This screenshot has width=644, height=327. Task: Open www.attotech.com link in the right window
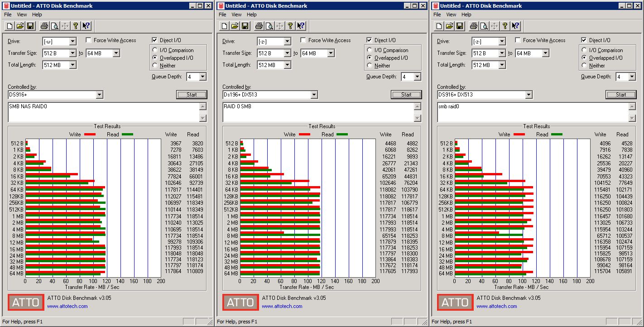(x=497, y=306)
